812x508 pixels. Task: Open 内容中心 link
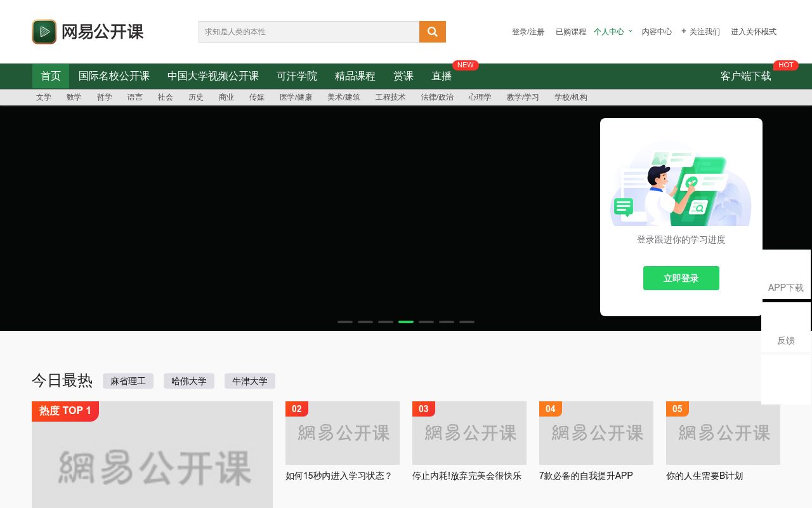[657, 32]
